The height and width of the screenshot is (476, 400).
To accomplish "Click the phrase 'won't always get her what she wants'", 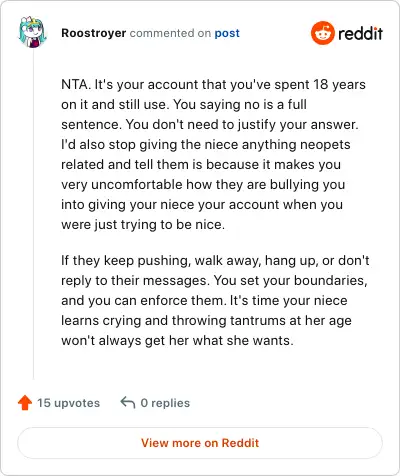I will pyautogui.click(x=177, y=340).
